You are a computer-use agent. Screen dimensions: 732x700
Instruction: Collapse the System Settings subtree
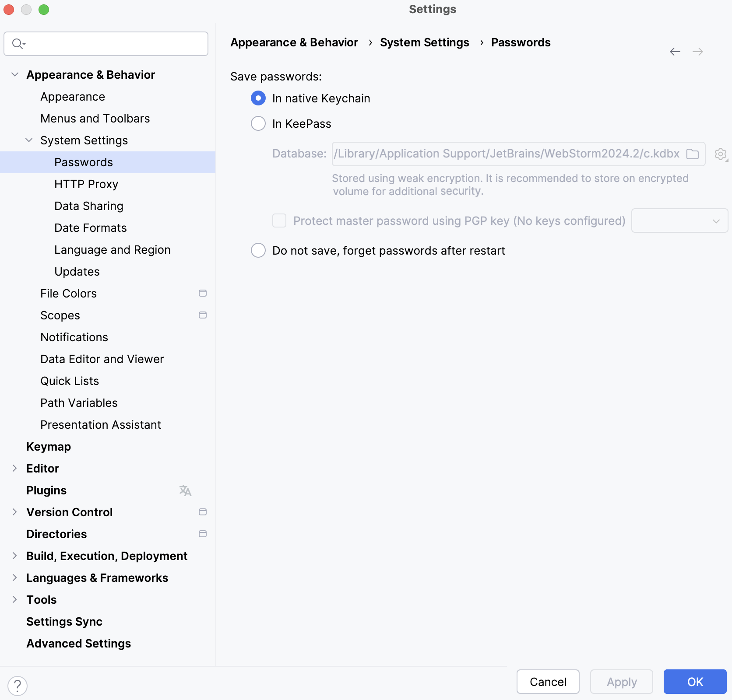[29, 140]
